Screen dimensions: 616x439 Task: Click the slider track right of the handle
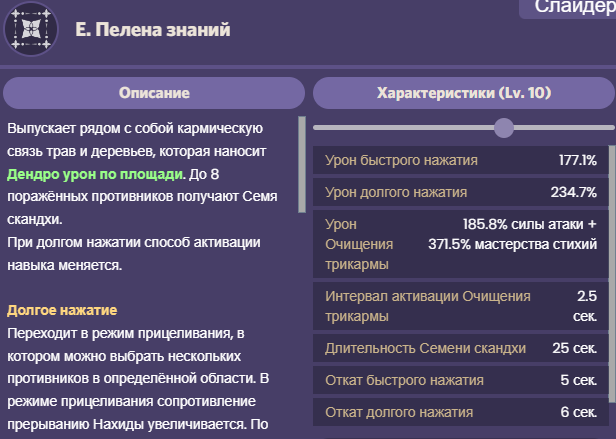pos(564,128)
